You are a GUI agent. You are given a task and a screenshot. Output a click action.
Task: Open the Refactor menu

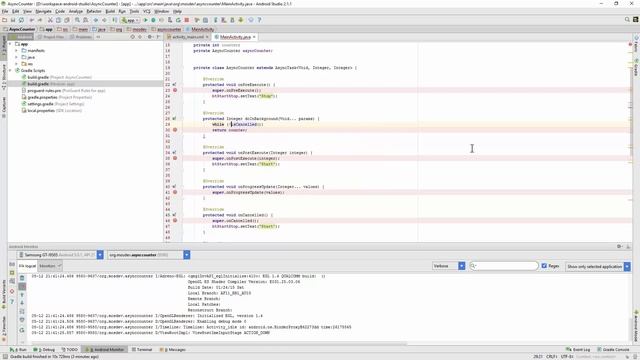click(x=94, y=11)
